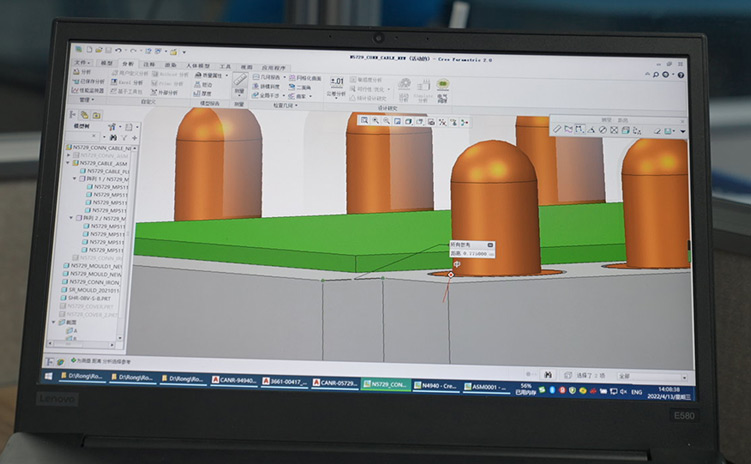Click the Refit zoom icon in graphics toolbar
Viewport: 751px width, 464px height.
[364, 121]
